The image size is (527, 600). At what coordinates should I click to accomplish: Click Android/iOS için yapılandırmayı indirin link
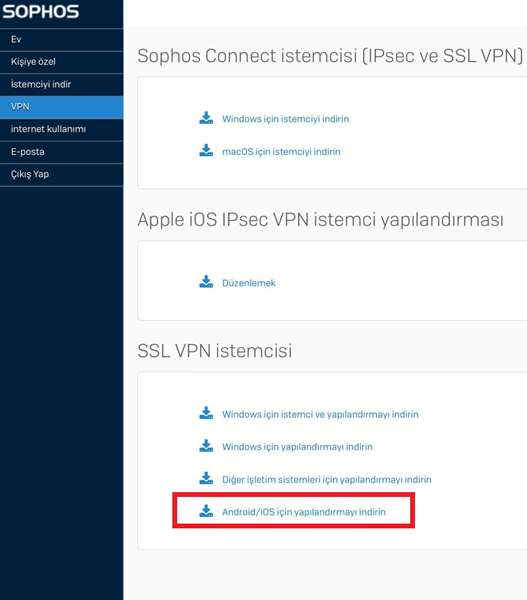click(304, 512)
